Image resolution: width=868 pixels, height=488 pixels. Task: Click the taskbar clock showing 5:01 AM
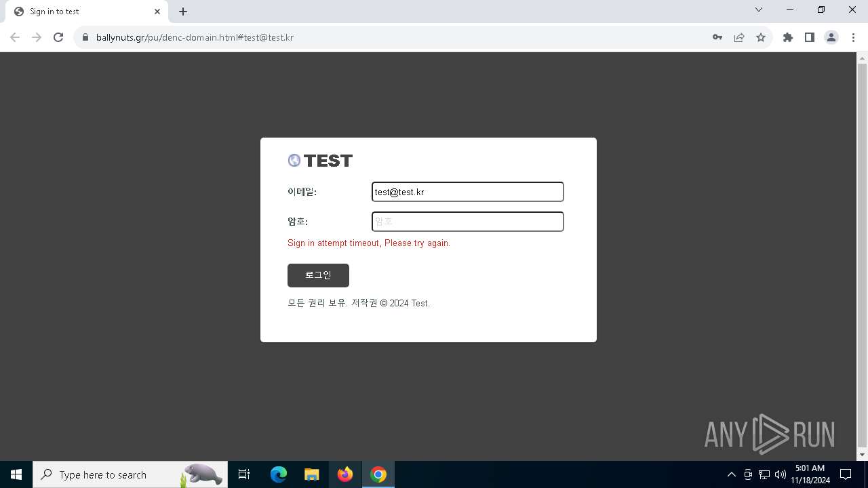point(810,474)
